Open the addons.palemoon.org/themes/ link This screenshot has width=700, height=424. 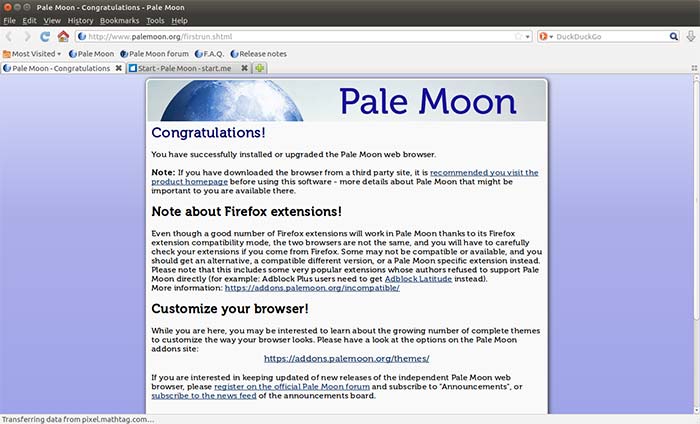(346, 358)
